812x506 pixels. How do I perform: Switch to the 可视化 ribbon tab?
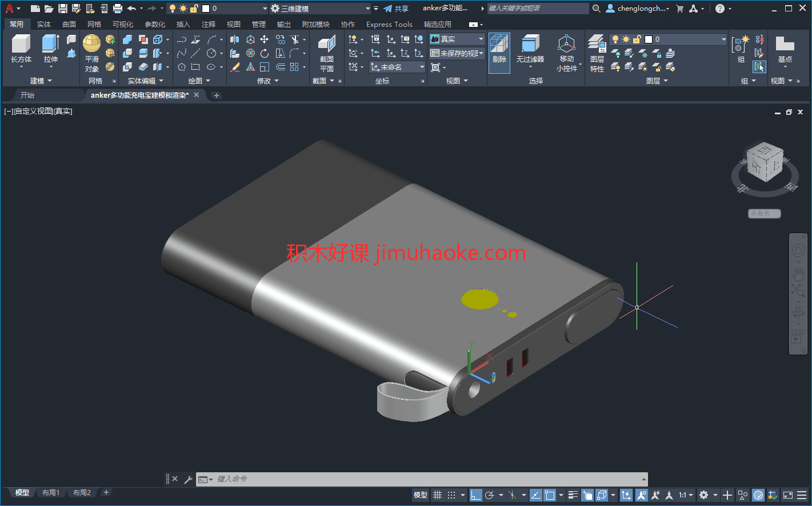(123, 24)
